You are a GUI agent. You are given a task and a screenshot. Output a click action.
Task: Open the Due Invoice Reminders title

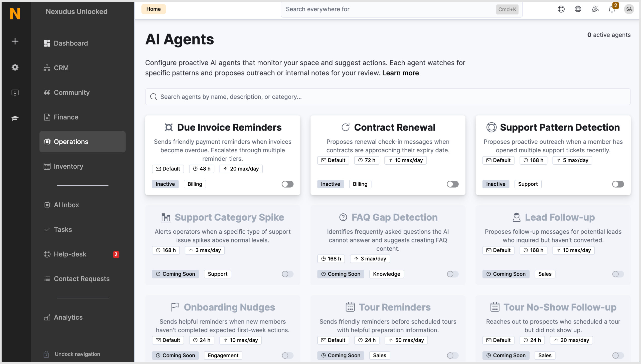click(229, 127)
